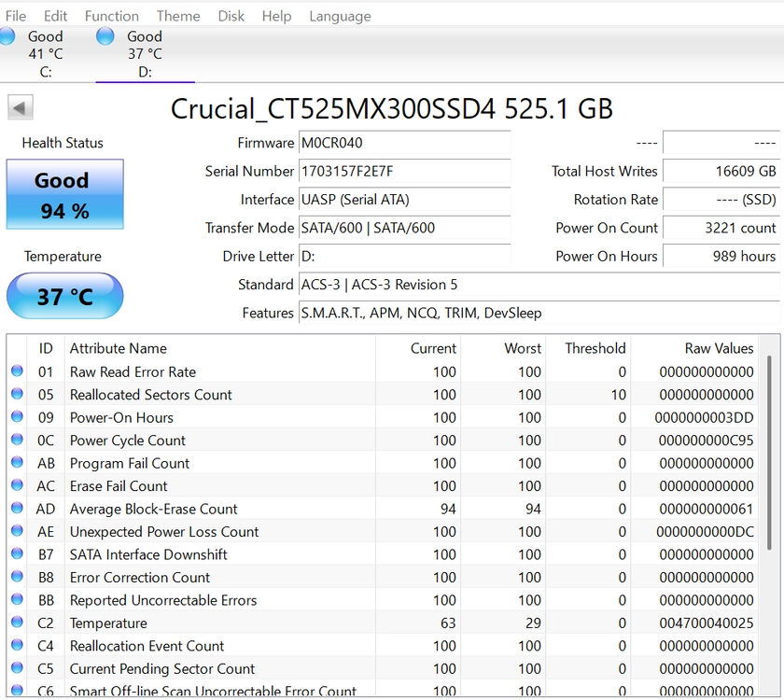
Task: Click status orb for Reallocation Event Count
Action: [x=17, y=645]
